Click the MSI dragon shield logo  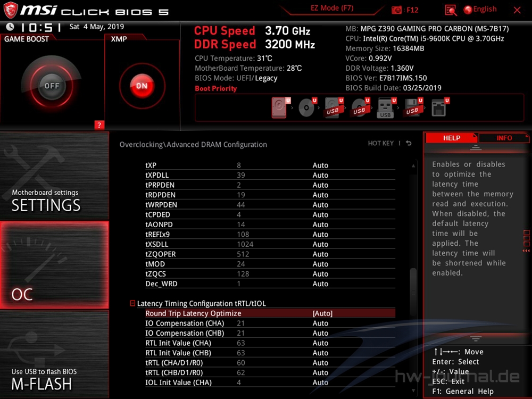(x=10, y=10)
